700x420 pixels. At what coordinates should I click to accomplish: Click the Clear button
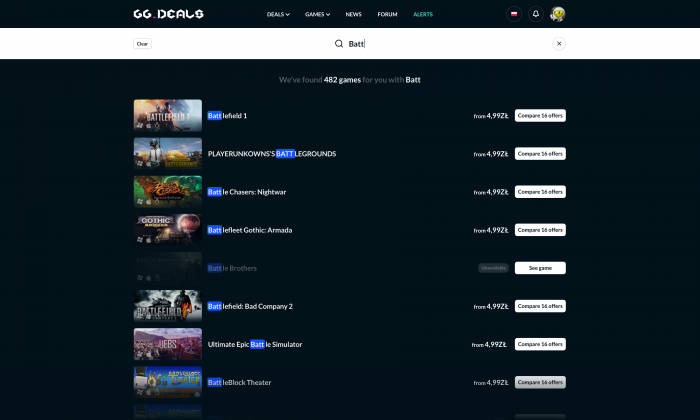(142, 44)
